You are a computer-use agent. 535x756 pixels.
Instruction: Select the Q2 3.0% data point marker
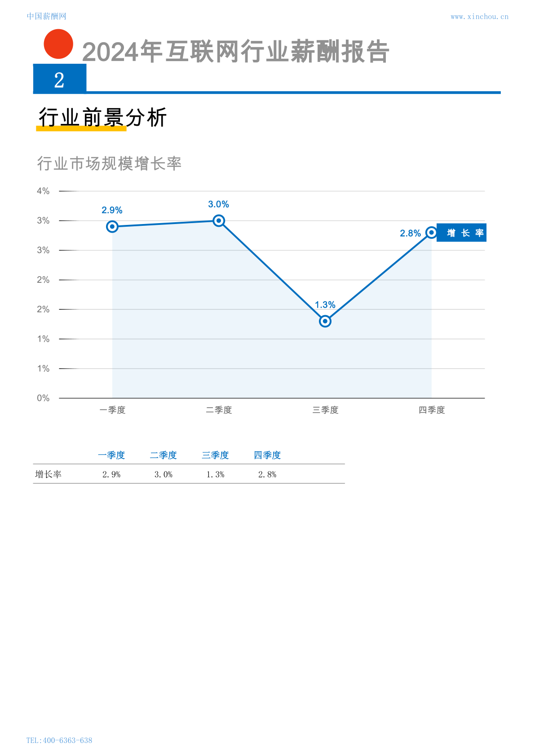(x=219, y=220)
